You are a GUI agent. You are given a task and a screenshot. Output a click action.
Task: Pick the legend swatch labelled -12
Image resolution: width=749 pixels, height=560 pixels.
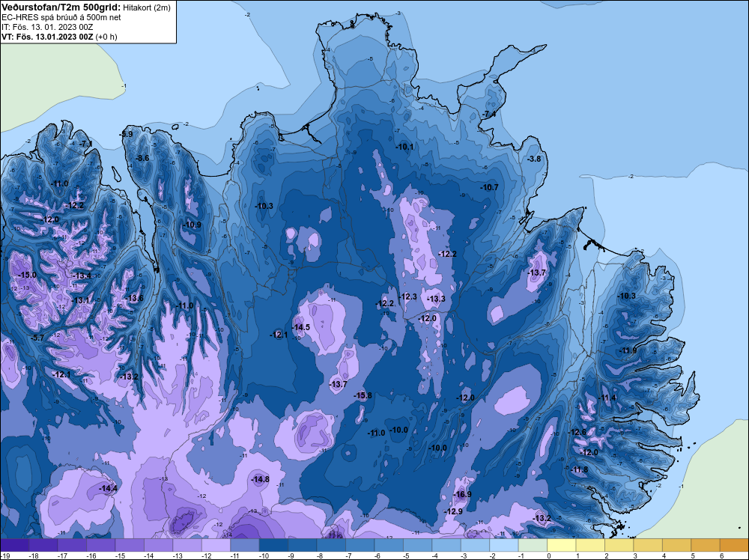pos(216,545)
